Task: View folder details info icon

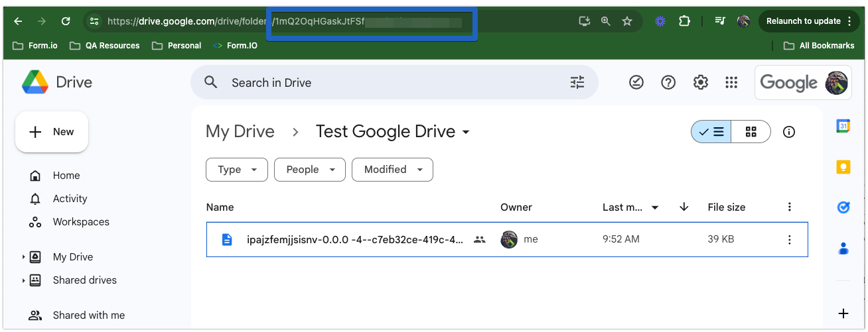Action: [x=789, y=132]
